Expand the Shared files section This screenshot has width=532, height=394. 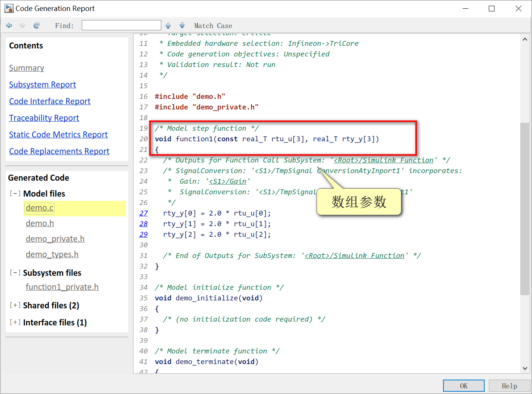pyautogui.click(x=15, y=305)
